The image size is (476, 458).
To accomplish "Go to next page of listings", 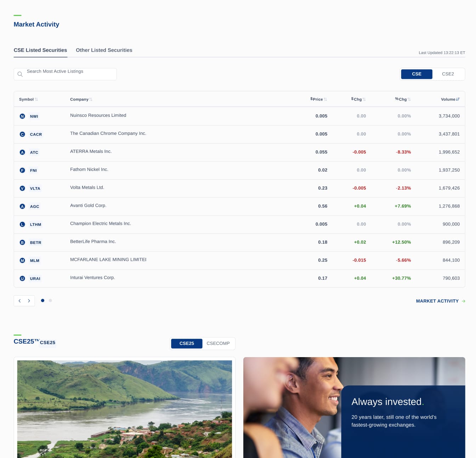I will pyautogui.click(x=29, y=301).
